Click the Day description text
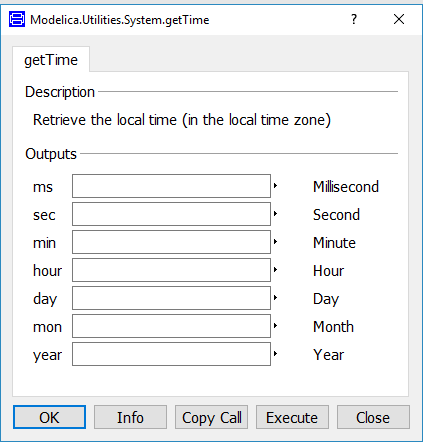The image size is (423, 442). (326, 299)
